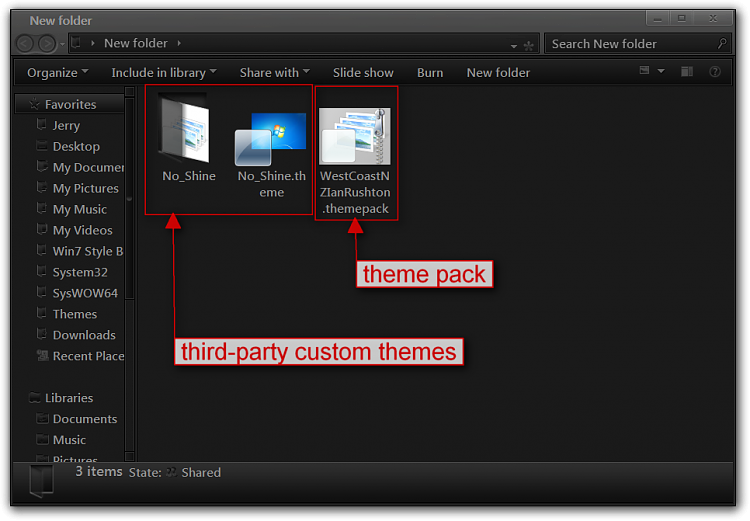This screenshot has height=521, width=750.
Task: Open System32 in the sidebar
Action: click(x=80, y=272)
